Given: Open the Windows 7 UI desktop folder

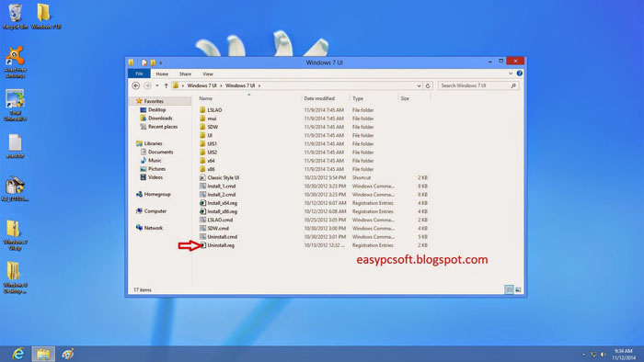Looking at the screenshot, I should click(46, 17).
